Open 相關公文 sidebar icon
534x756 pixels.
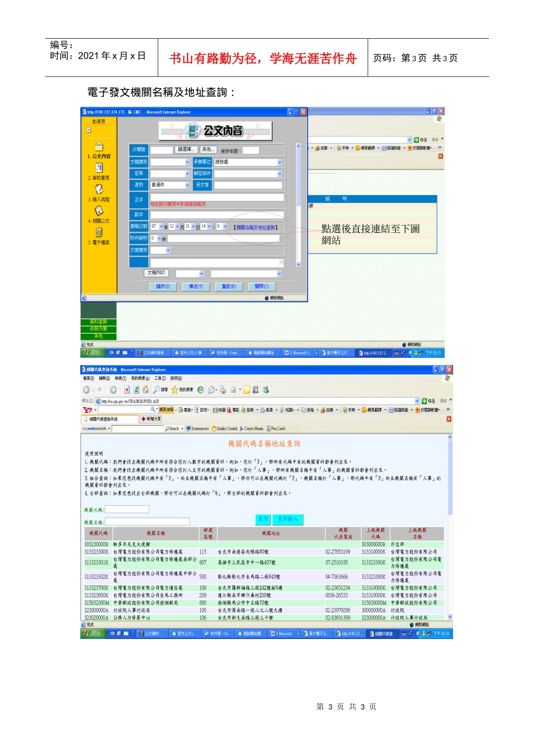(x=99, y=210)
